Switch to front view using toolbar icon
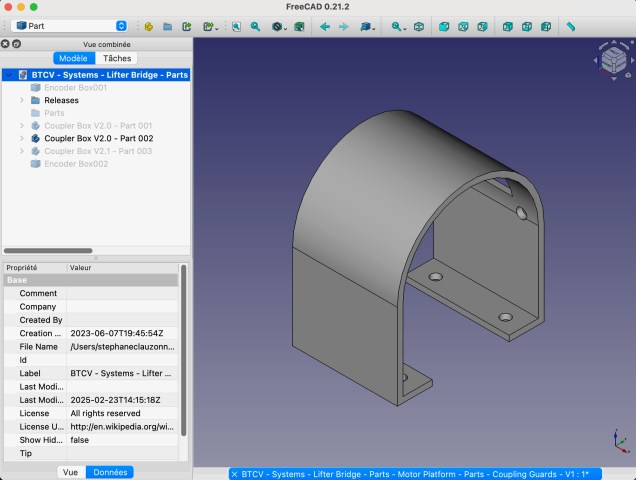 (444, 26)
